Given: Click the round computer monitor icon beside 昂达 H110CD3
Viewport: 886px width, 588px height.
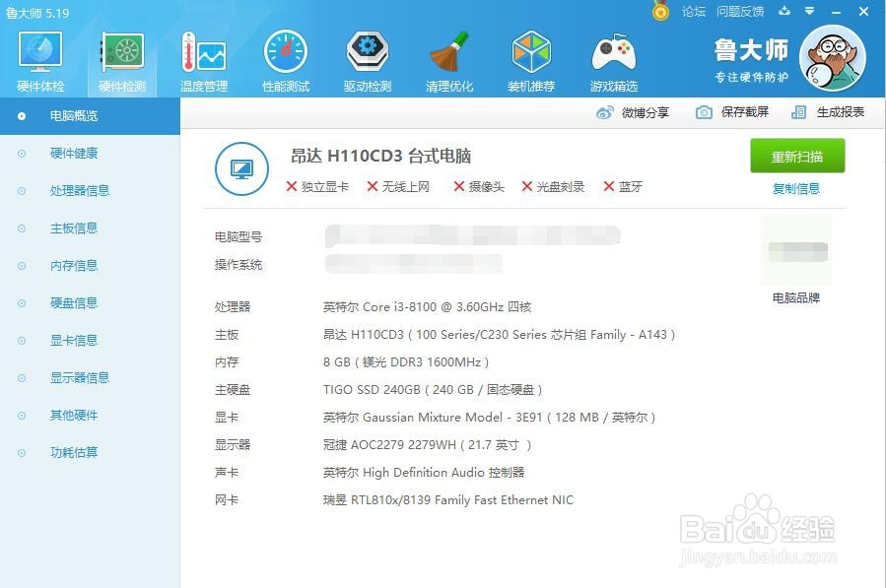Looking at the screenshot, I should pos(241,168).
